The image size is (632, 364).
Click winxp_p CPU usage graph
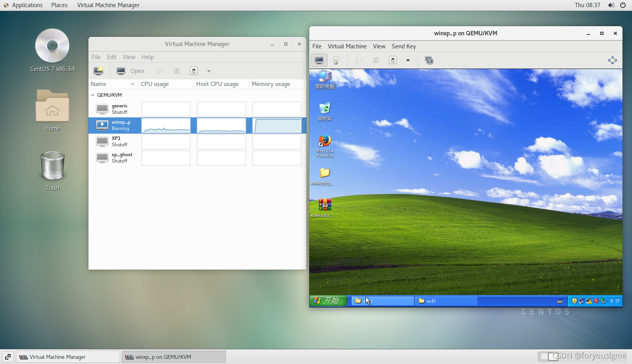point(166,125)
